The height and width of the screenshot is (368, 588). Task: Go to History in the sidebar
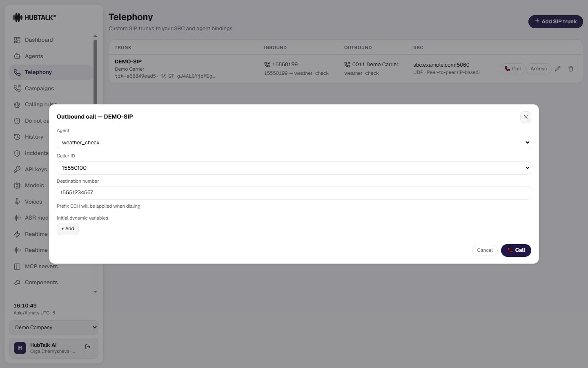tap(34, 137)
